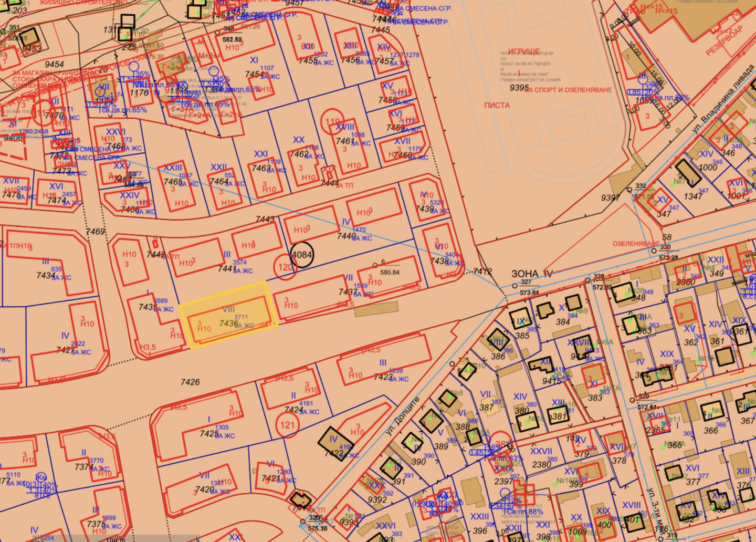Screen dimensions: 756x542
Task: Click parcel number 9392
Action: point(377,500)
